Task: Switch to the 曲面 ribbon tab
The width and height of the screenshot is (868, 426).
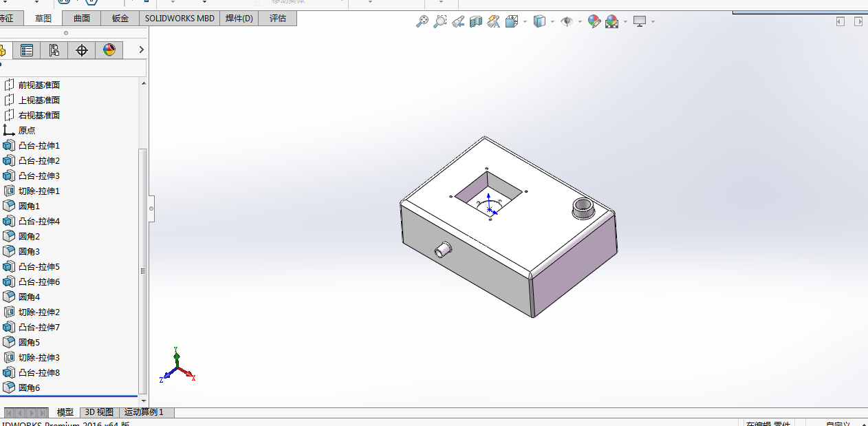Action: coord(82,19)
